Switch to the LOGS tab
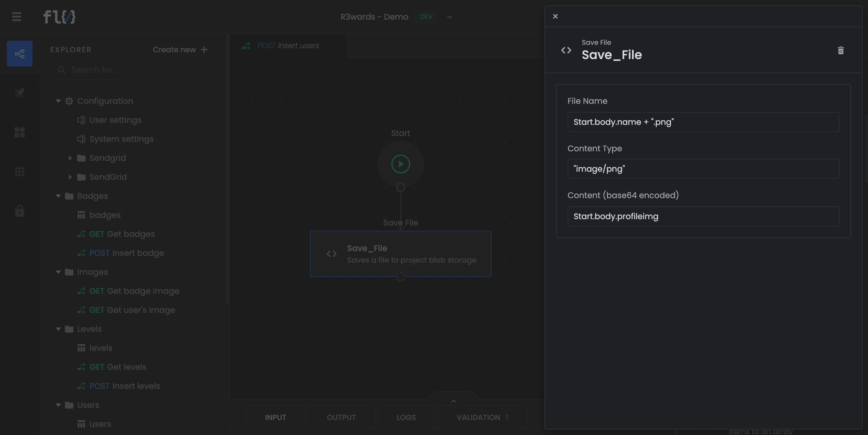This screenshot has width=868, height=435. click(x=406, y=417)
